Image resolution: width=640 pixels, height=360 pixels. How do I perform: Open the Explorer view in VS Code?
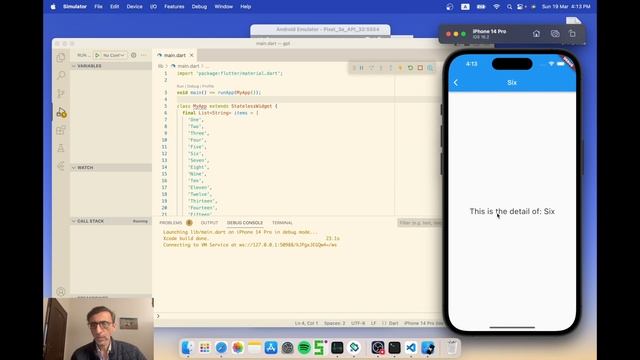(61, 58)
